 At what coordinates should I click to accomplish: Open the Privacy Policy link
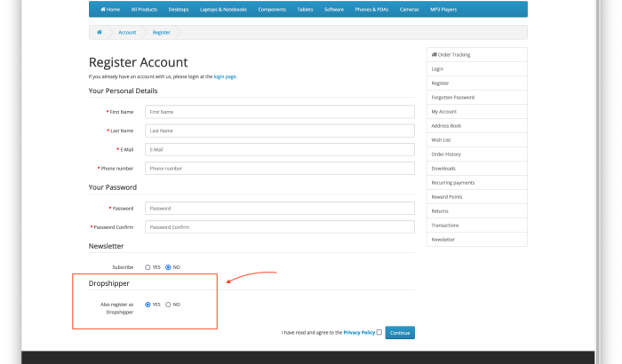359,333
